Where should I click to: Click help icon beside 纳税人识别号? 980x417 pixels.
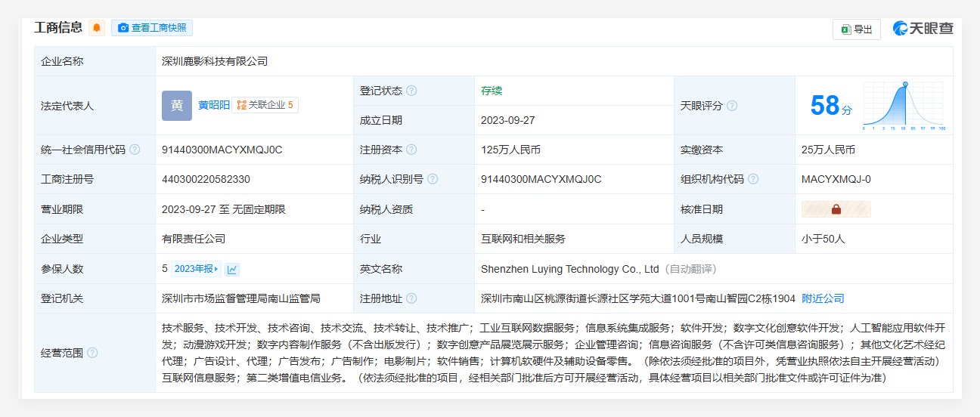click(x=433, y=179)
